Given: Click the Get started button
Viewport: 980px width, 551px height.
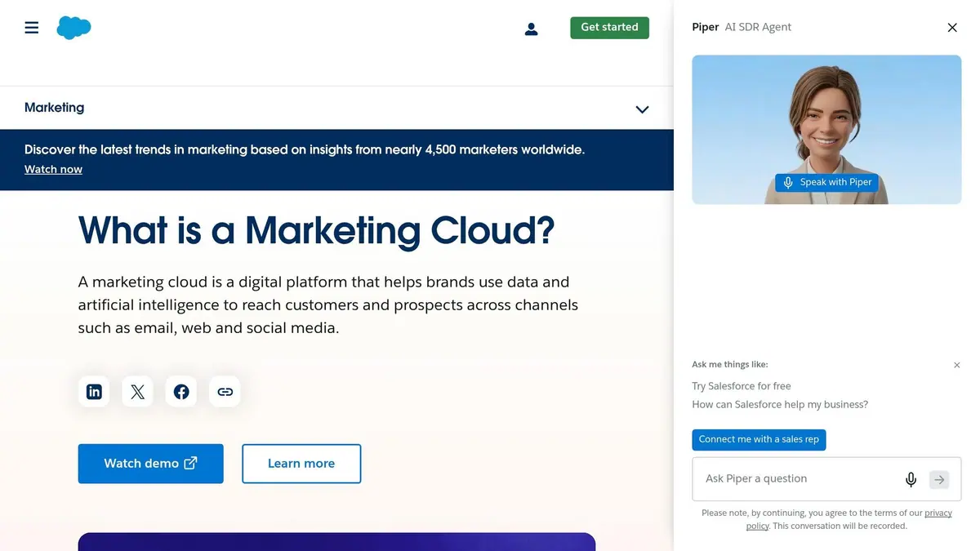Looking at the screenshot, I should [x=609, y=27].
